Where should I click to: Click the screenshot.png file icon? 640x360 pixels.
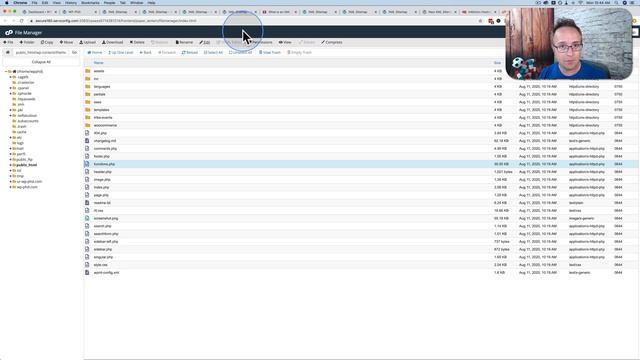87,218
